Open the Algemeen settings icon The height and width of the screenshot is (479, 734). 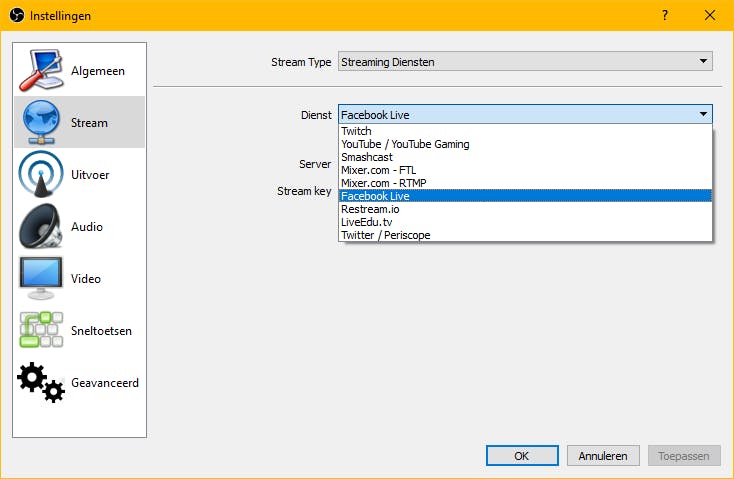(41, 70)
